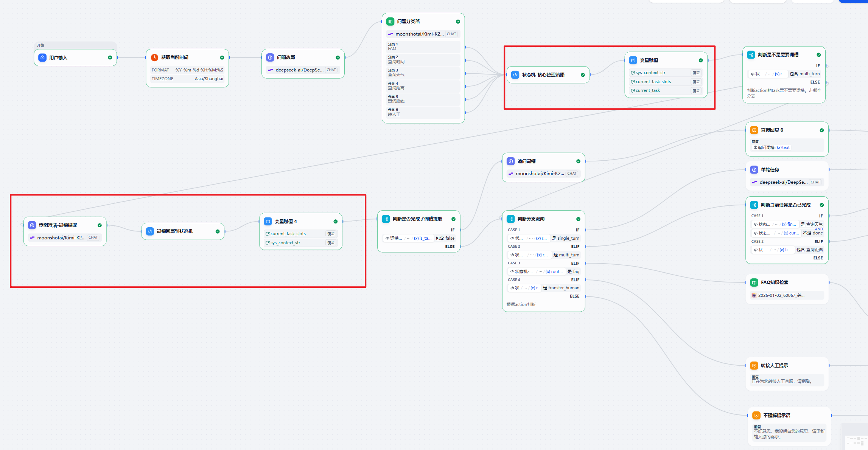
Task: Click the 意图澄清-词槽提取 LLM icon
Action: (32, 225)
